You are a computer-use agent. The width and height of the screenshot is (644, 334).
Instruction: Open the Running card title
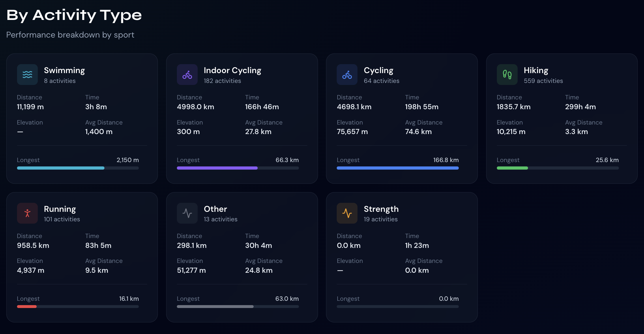[x=60, y=209]
